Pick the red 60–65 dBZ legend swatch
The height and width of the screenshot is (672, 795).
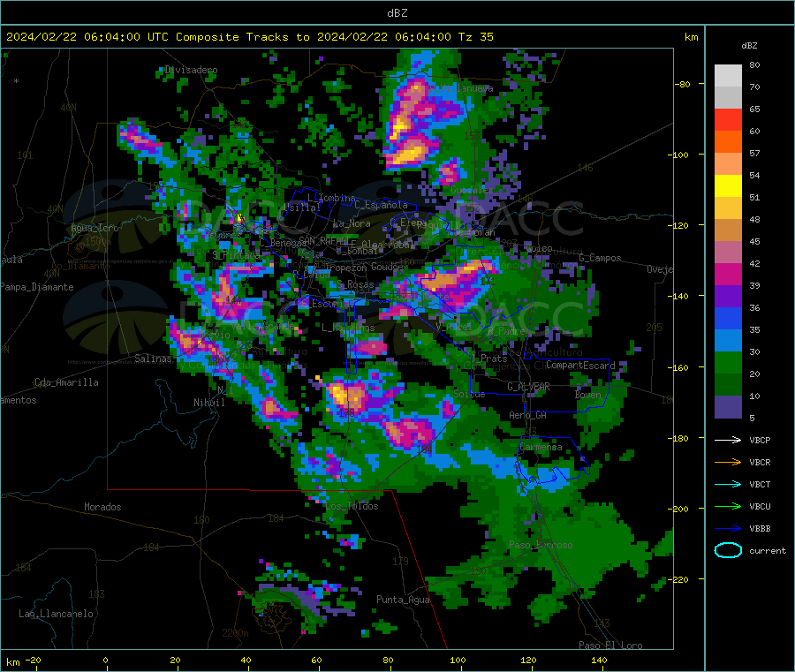pyautogui.click(x=728, y=119)
